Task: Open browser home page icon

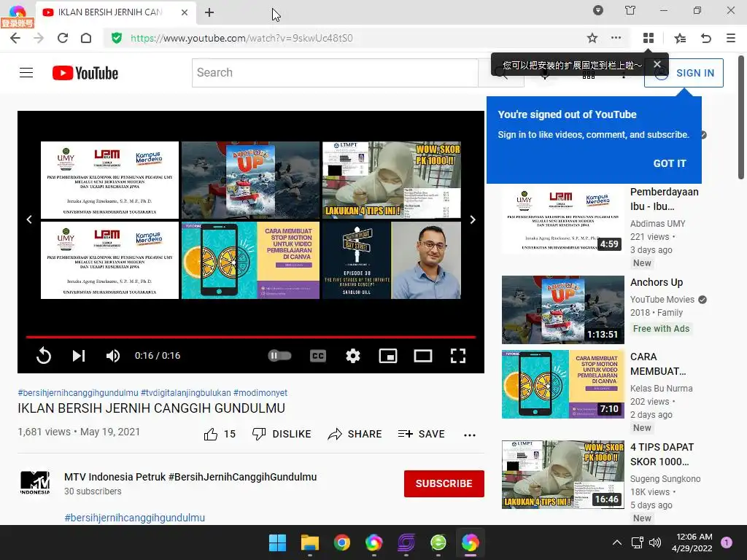Action: click(x=86, y=38)
